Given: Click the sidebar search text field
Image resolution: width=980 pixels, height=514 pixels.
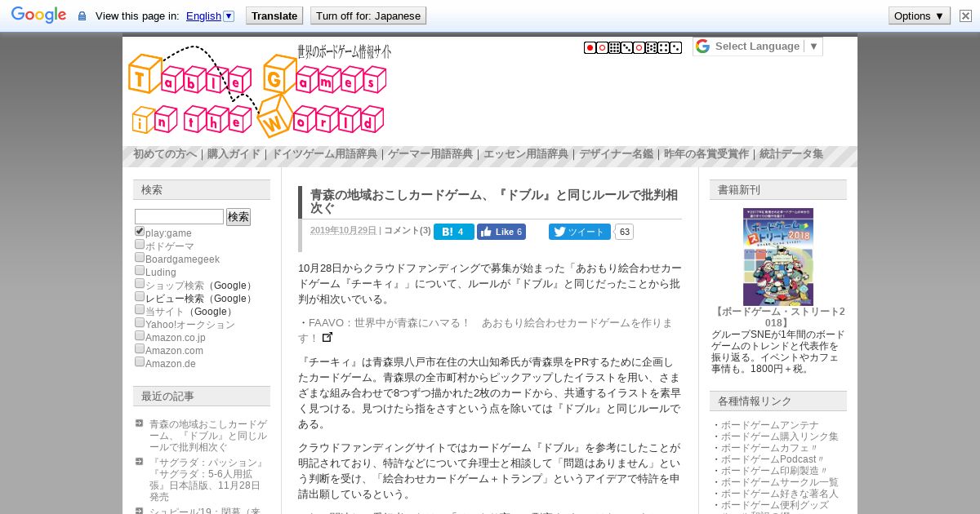Looking at the screenshot, I should (179, 217).
